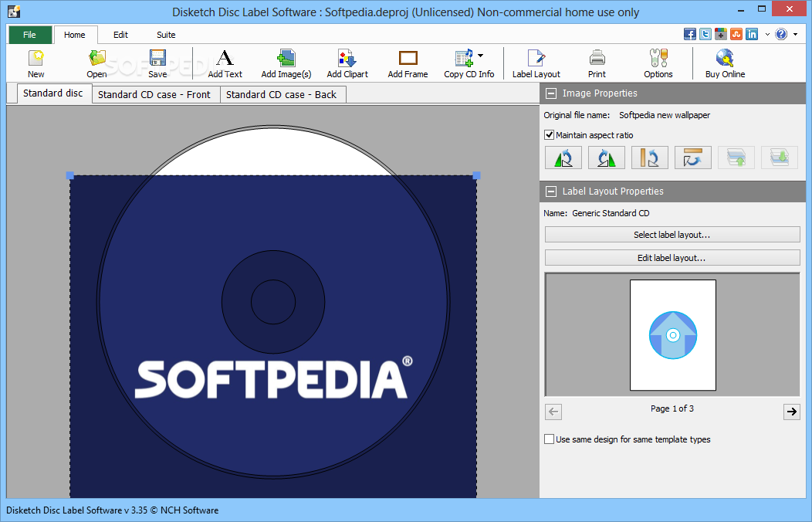The width and height of the screenshot is (812, 522).
Task: Open help with the question mark icon
Action: tap(781, 34)
